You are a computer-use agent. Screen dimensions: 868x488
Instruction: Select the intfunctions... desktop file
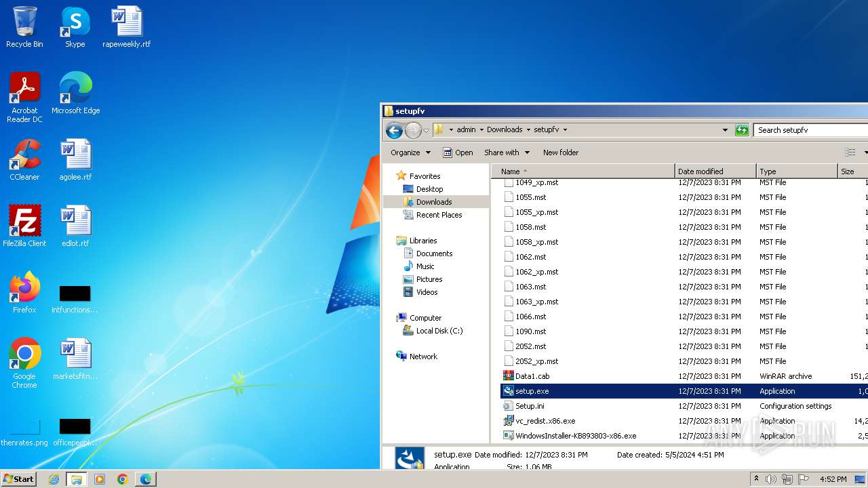point(75,298)
